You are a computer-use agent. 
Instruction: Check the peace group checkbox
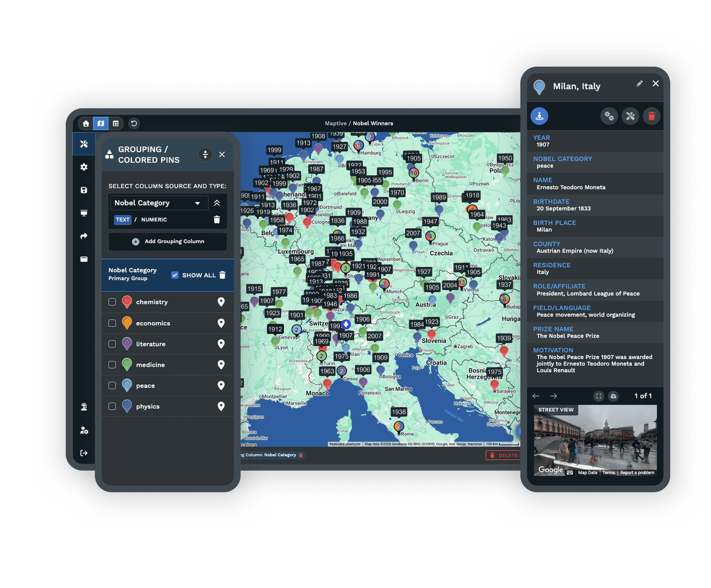[112, 385]
